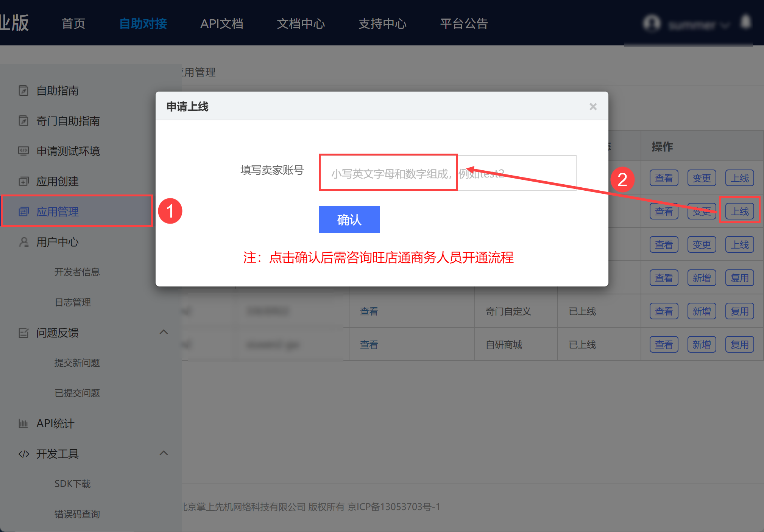The height and width of the screenshot is (532, 764).
Task: Open SDK下载 in the sidebar
Action: [72, 484]
